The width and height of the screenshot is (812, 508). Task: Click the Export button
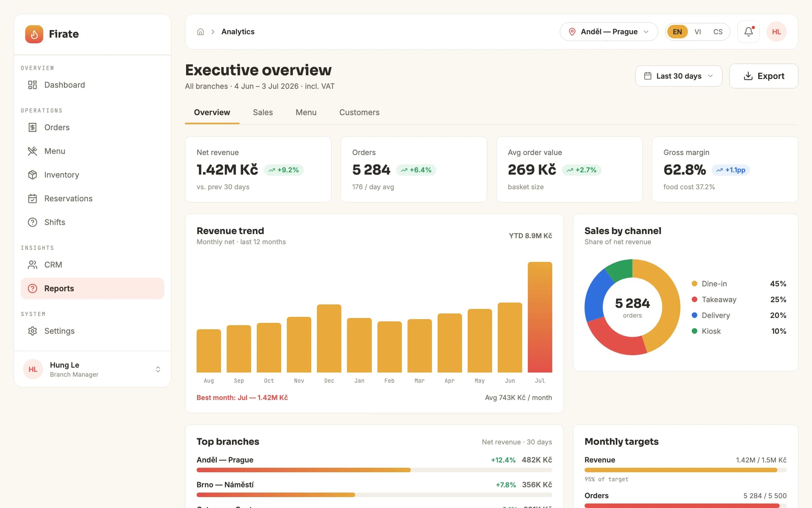click(764, 76)
